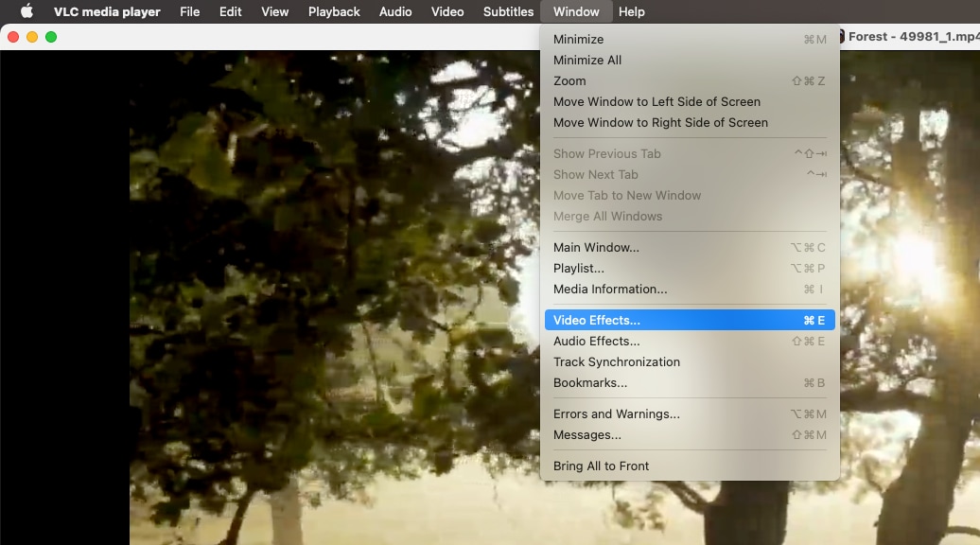Choose Minimize from Window menu
The width and height of the screenshot is (980, 545).
pyautogui.click(x=690, y=40)
